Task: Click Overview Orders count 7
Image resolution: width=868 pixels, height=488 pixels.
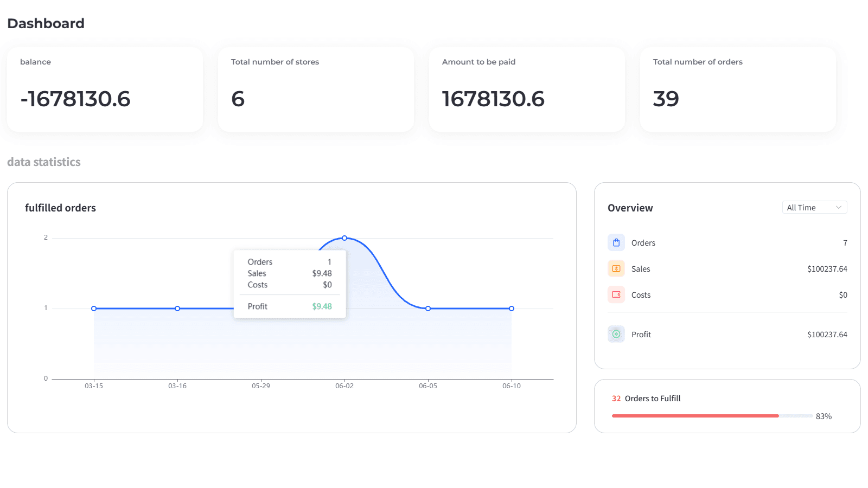Action: point(845,243)
